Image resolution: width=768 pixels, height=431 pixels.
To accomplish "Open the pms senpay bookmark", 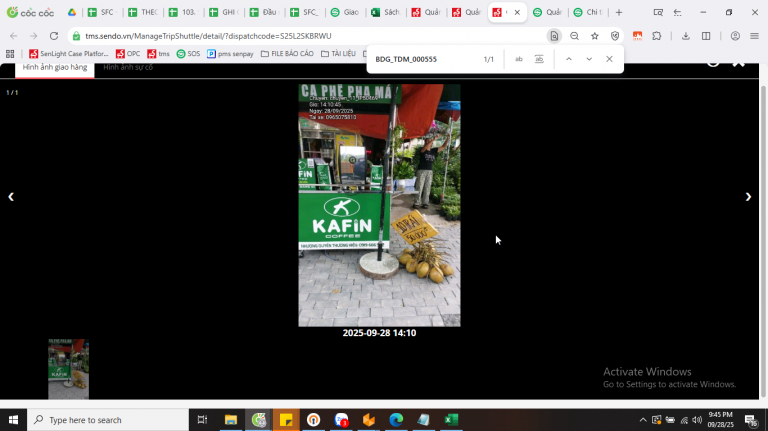I will (230, 54).
